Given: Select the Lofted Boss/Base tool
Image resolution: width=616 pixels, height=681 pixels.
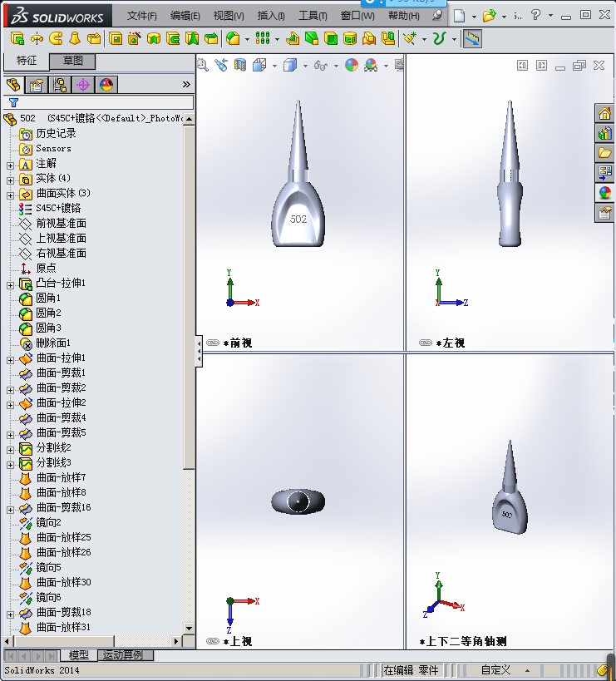Looking at the screenshot, I should coord(75,38).
